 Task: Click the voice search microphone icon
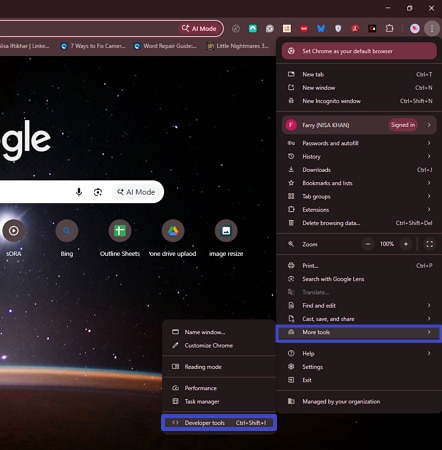[79, 192]
